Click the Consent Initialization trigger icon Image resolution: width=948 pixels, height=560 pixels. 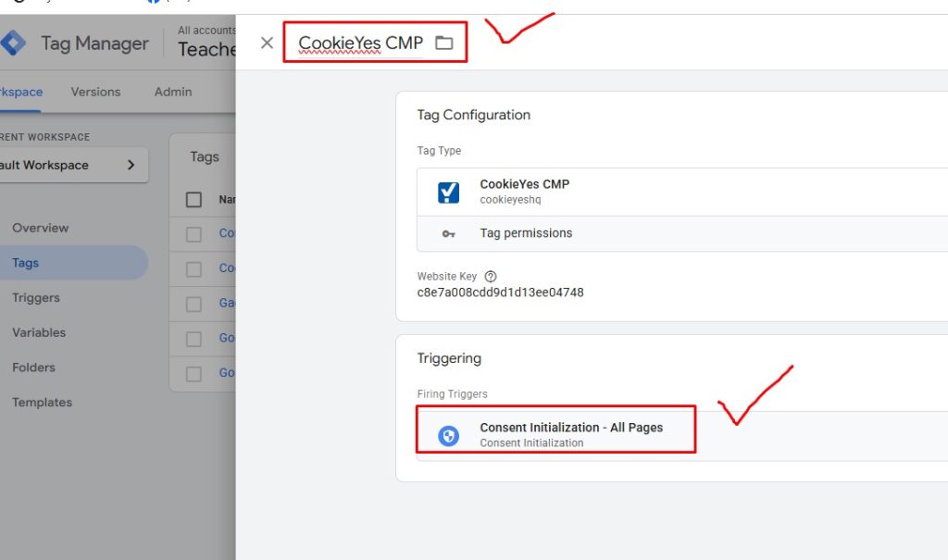coord(448,435)
